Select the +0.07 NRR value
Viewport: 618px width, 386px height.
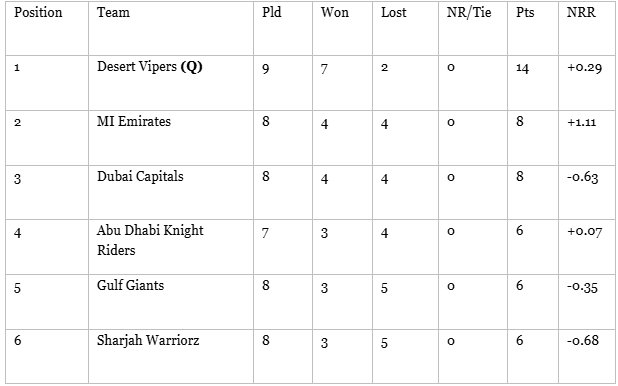click(x=584, y=231)
